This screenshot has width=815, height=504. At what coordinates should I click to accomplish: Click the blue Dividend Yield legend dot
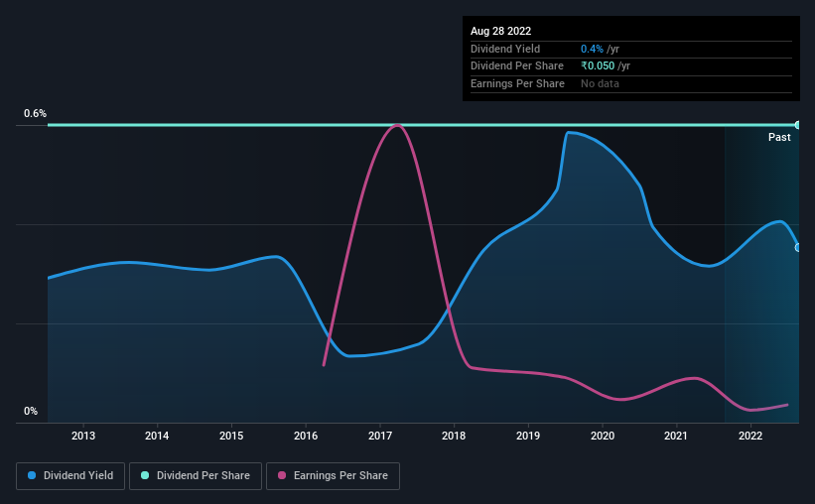tap(32, 475)
